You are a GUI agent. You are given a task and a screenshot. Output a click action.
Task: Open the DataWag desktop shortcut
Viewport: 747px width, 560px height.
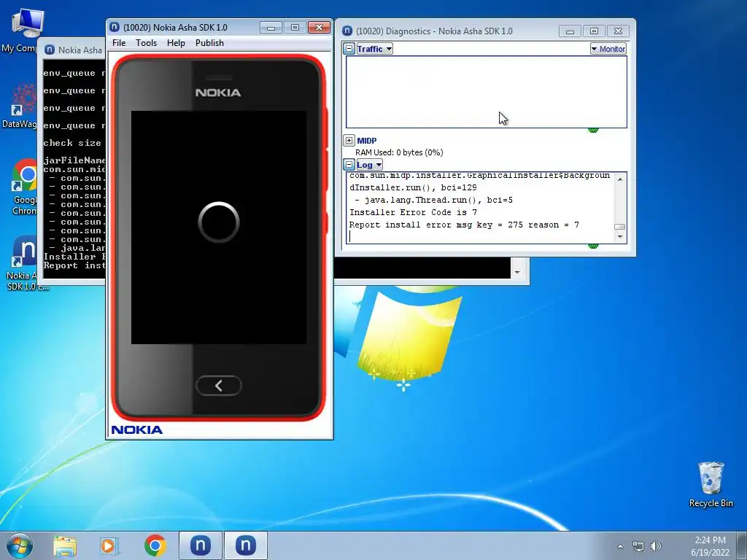[x=21, y=106]
